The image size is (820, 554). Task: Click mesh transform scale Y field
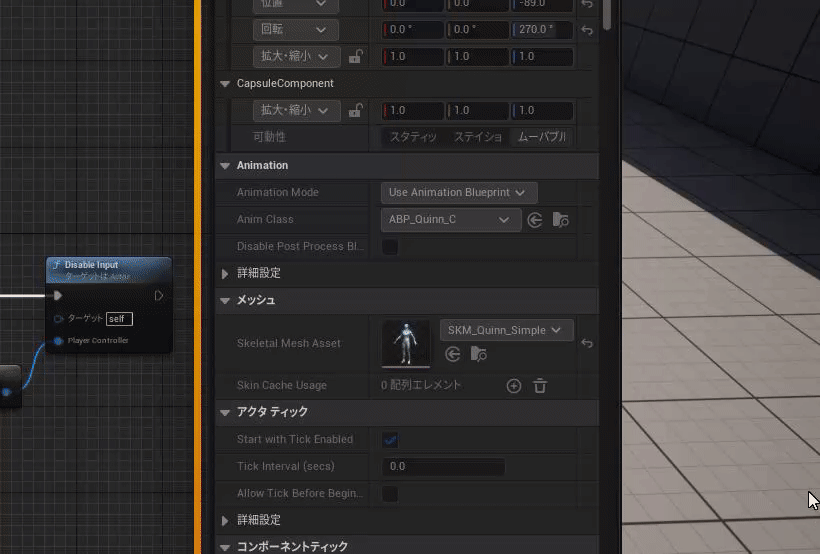click(477, 56)
